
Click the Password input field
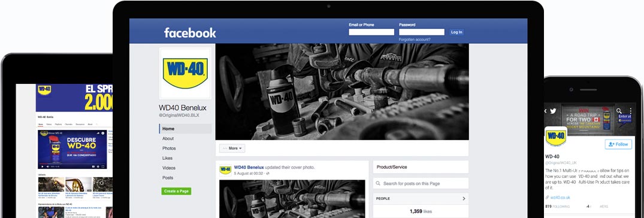(421, 32)
